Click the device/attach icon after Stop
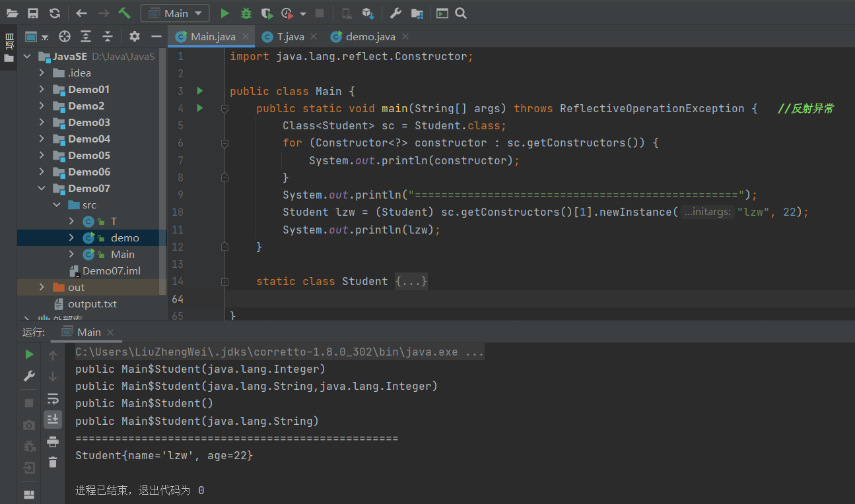This screenshot has width=855, height=504. pos(347,13)
